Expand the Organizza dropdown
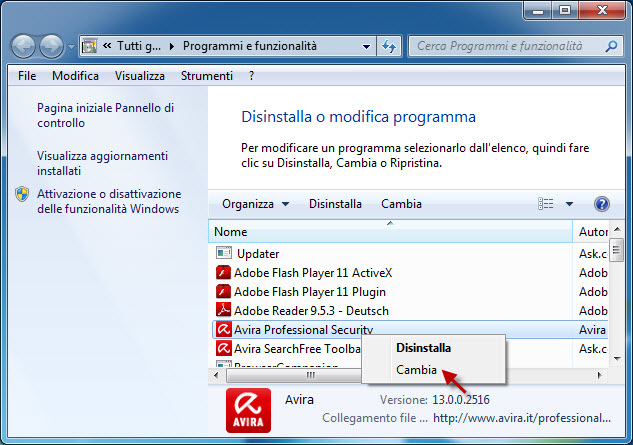The height and width of the screenshot is (445, 633). click(x=256, y=204)
